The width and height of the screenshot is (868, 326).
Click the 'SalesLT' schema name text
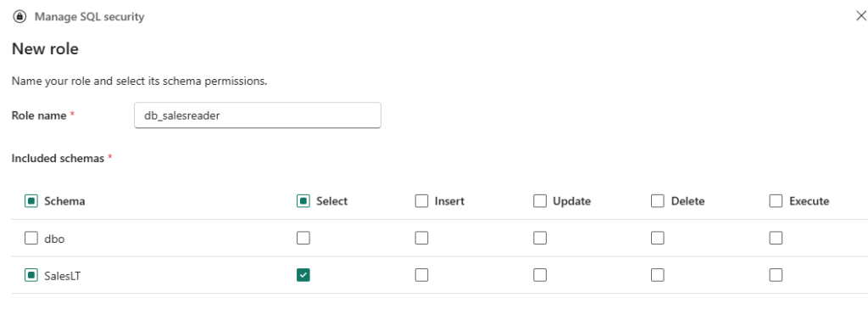click(x=63, y=276)
